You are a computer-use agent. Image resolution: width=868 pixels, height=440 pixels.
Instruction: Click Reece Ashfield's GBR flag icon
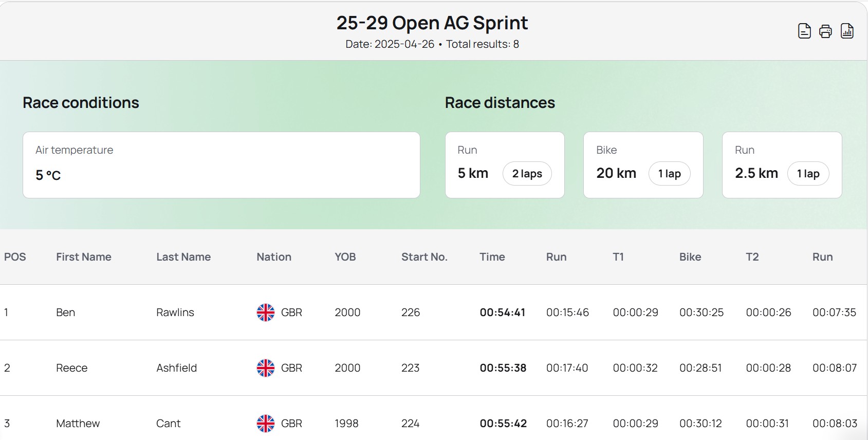(266, 368)
